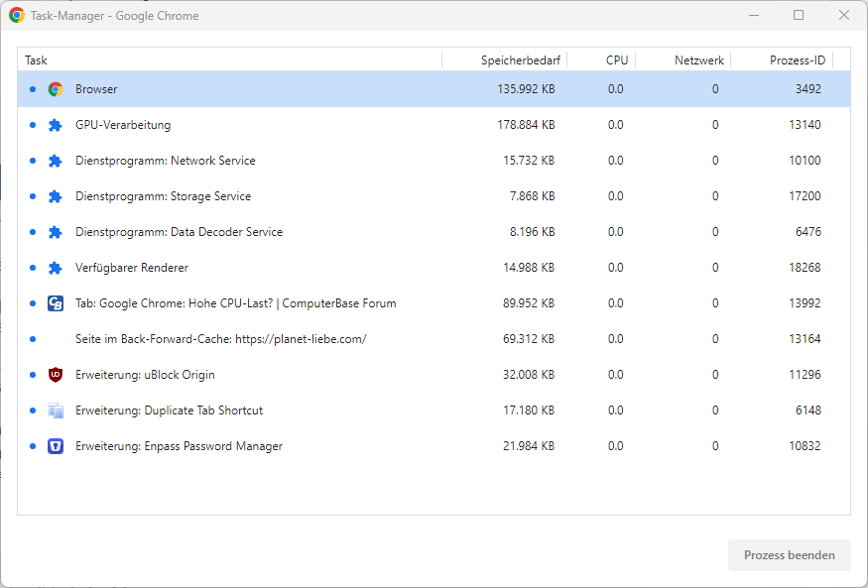Click the Duplicate Tab Shortcut extension icon
The image size is (868, 588).
(x=56, y=411)
